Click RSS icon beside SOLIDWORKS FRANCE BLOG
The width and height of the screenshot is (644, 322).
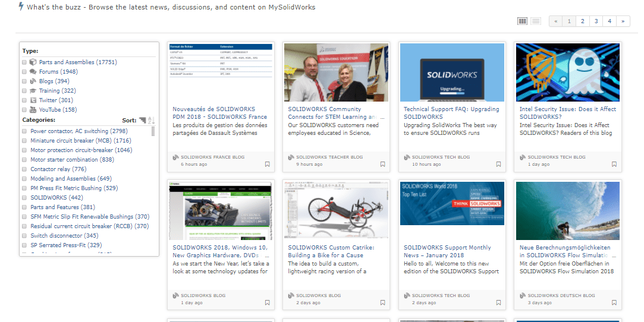176,157
